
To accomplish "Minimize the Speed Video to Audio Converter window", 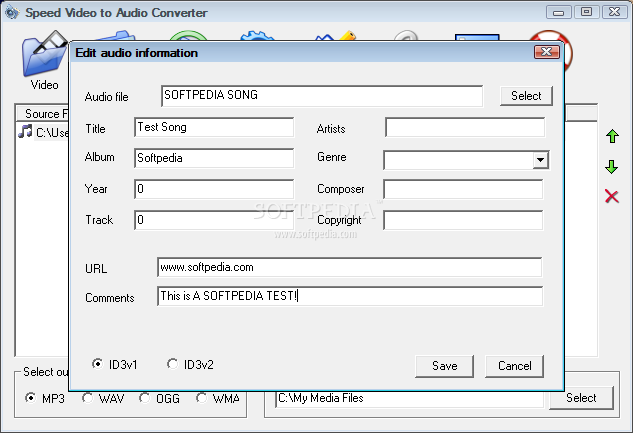I will [x=558, y=13].
